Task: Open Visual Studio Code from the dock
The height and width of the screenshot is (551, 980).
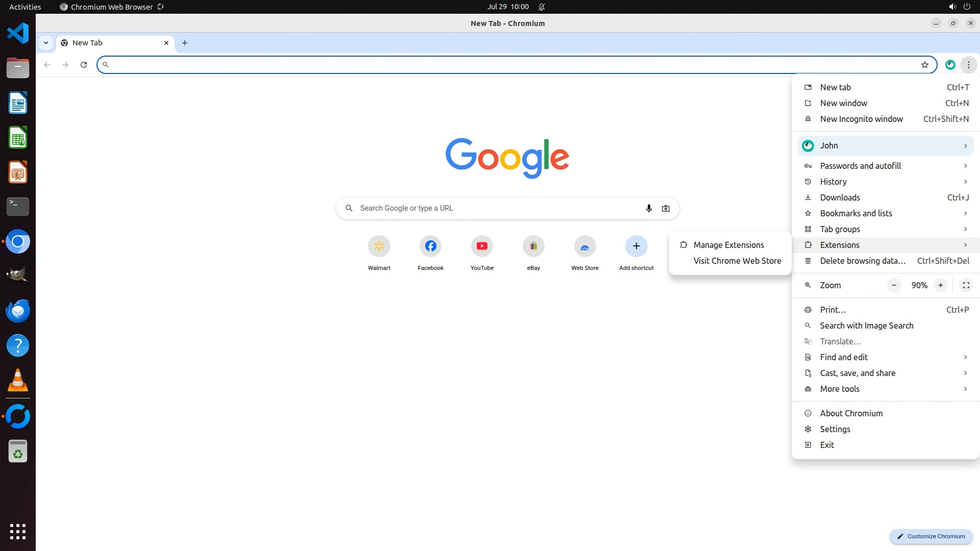Action: pos(18,34)
